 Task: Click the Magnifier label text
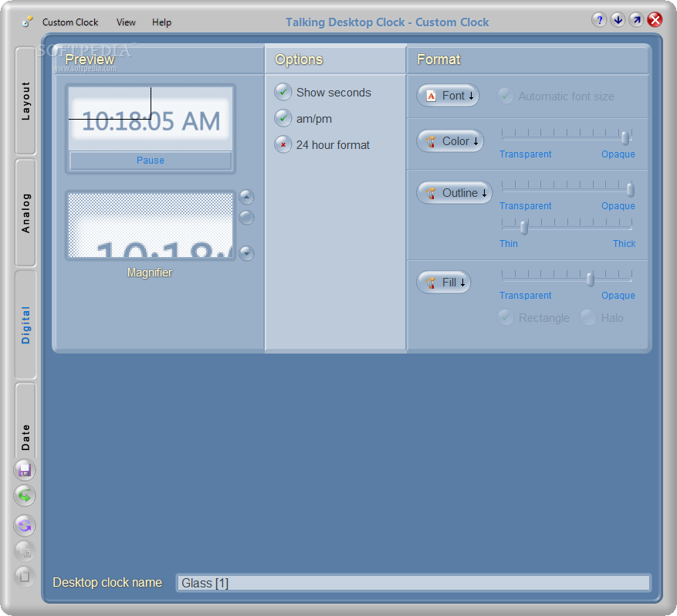[x=150, y=272]
